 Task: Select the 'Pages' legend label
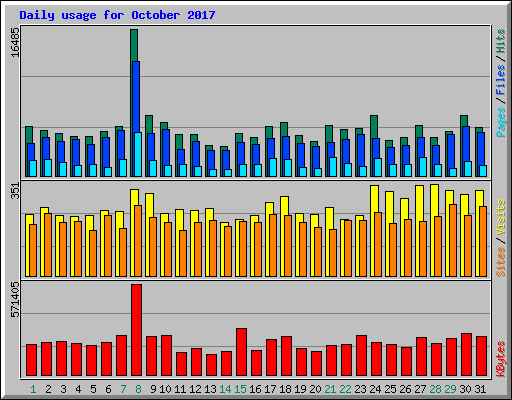pyautogui.click(x=501, y=122)
